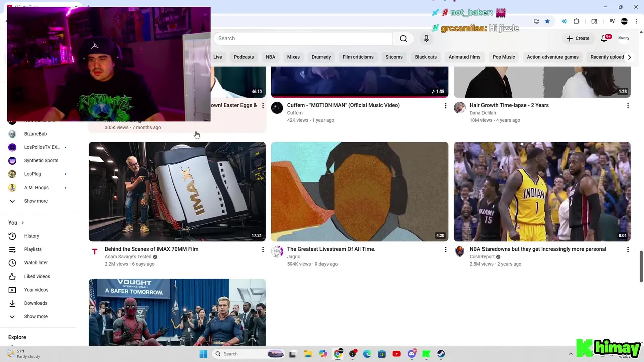The height and width of the screenshot is (362, 644).
Task: Open the You section chevron
Action: click(x=22, y=223)
